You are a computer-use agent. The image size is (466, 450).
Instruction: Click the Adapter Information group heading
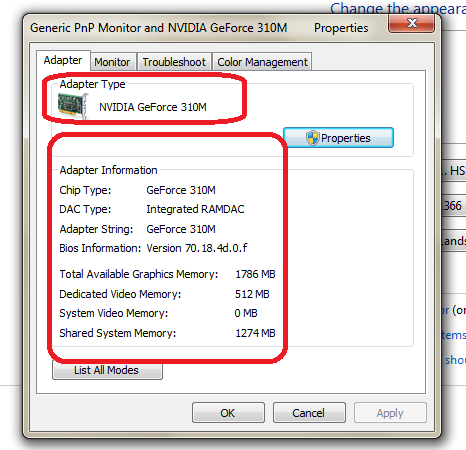(x=108, y=170)
